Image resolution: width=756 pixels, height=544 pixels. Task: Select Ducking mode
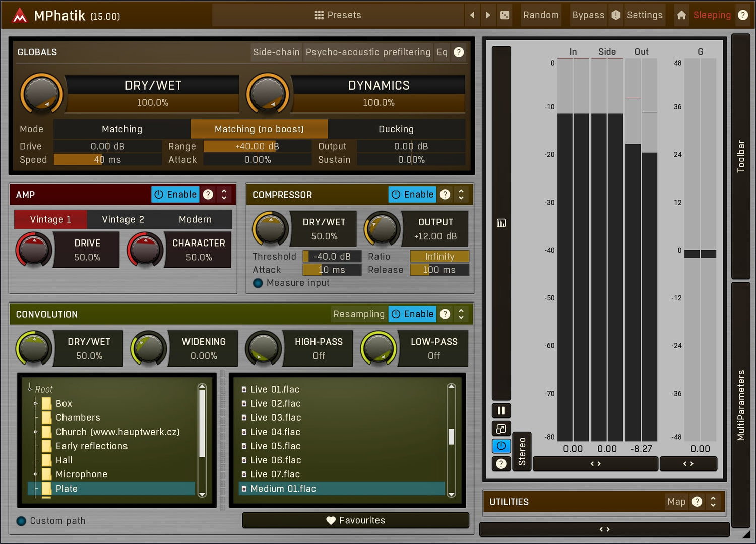pos(396,129)
